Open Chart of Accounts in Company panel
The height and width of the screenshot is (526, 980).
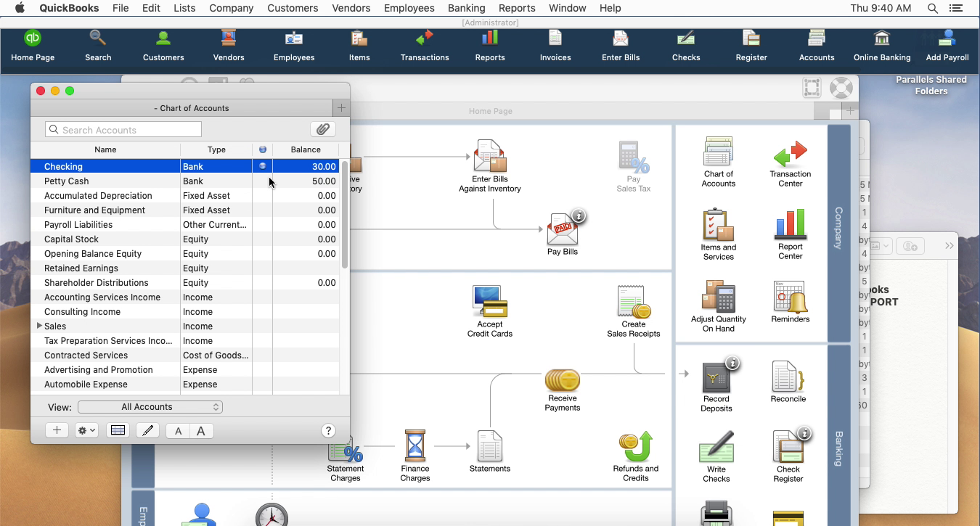tap(719, 162)
